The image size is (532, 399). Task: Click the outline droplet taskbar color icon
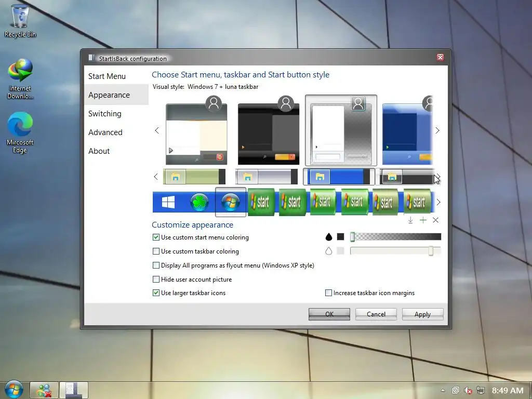coord(328,251)
